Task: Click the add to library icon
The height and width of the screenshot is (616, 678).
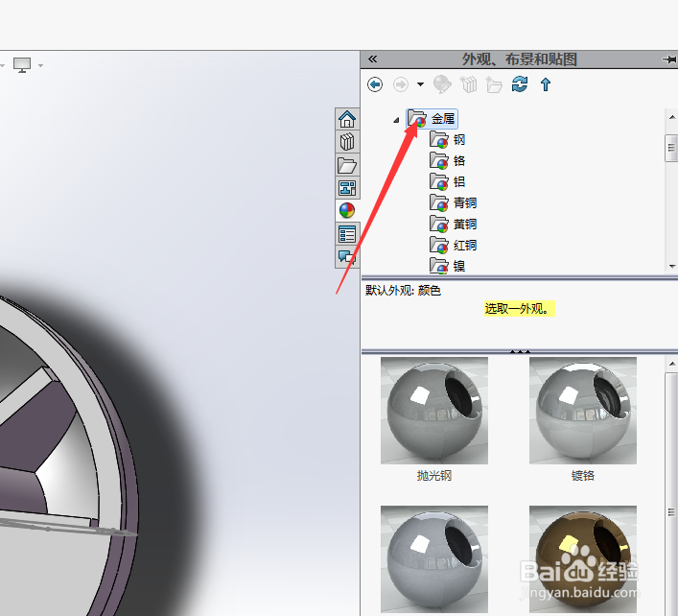Action: (468, 83)
